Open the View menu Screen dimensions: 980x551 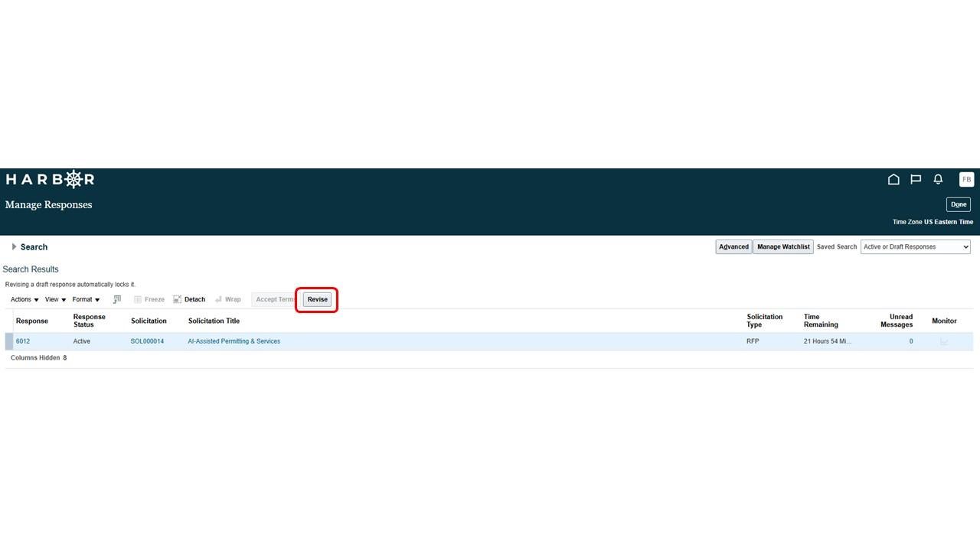click(x=55, y=299)
